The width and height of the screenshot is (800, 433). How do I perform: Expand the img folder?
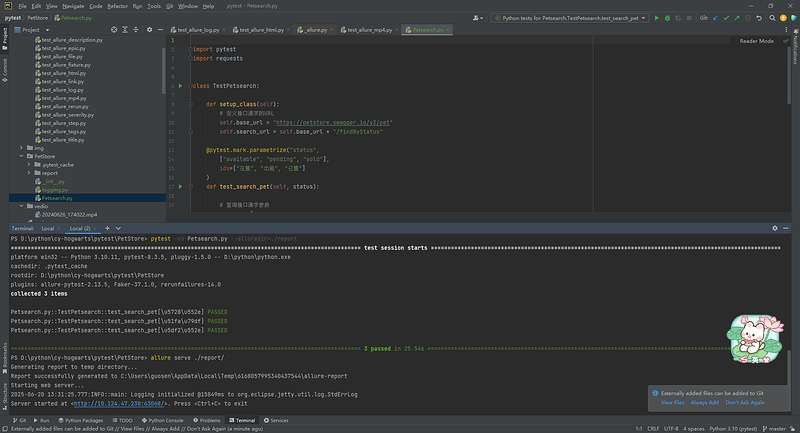(x=21, y=148)
